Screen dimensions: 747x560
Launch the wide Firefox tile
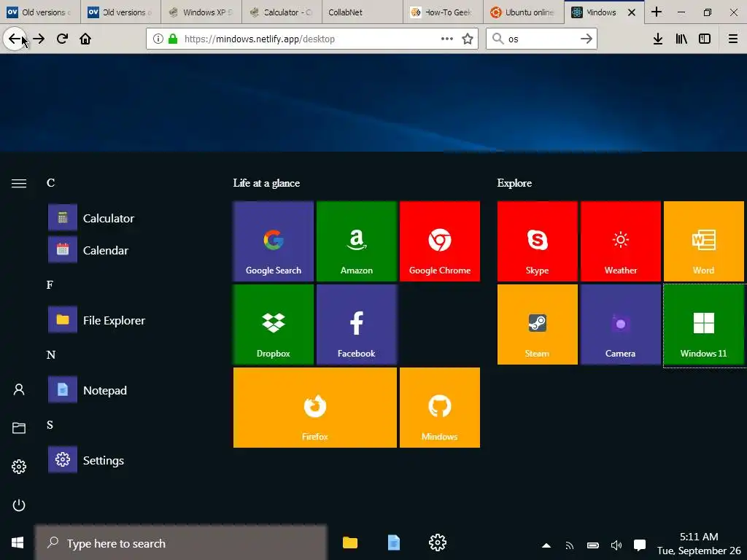[315, 408]
